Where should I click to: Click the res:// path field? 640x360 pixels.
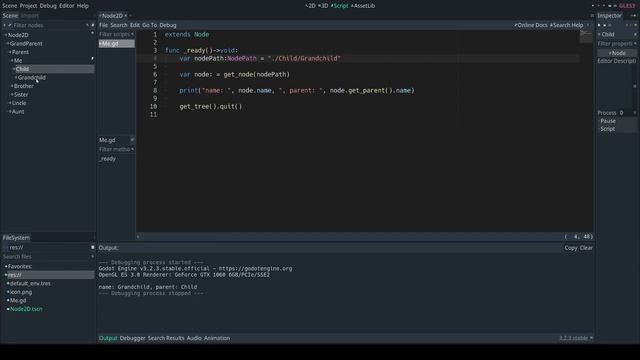(48, 247)
